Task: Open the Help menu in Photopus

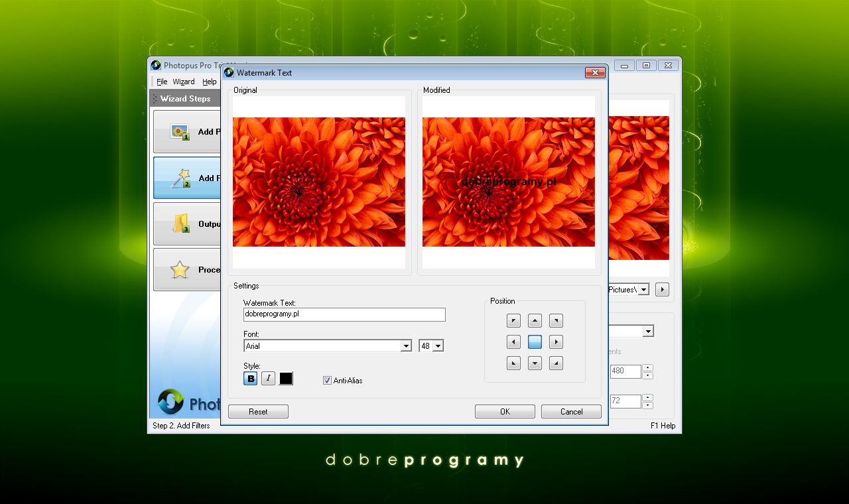Action: [210, 82]
